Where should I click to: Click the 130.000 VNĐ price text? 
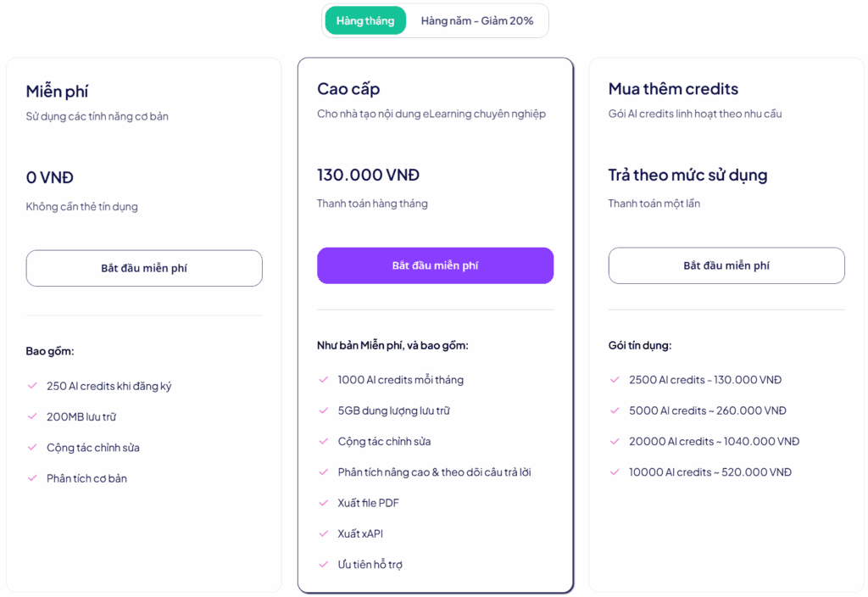[x=368, y=175]
